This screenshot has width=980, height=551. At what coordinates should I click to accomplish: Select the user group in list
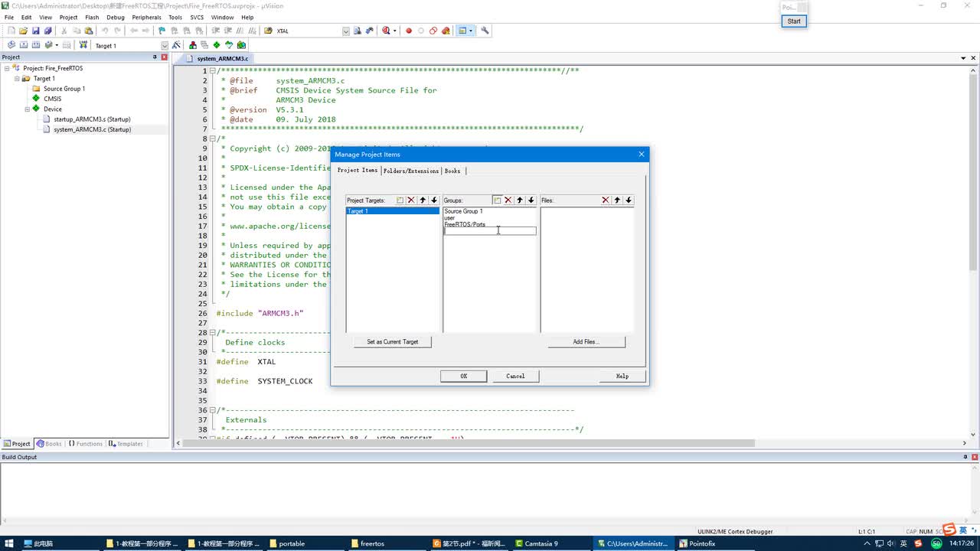click(x=449, y=218)
